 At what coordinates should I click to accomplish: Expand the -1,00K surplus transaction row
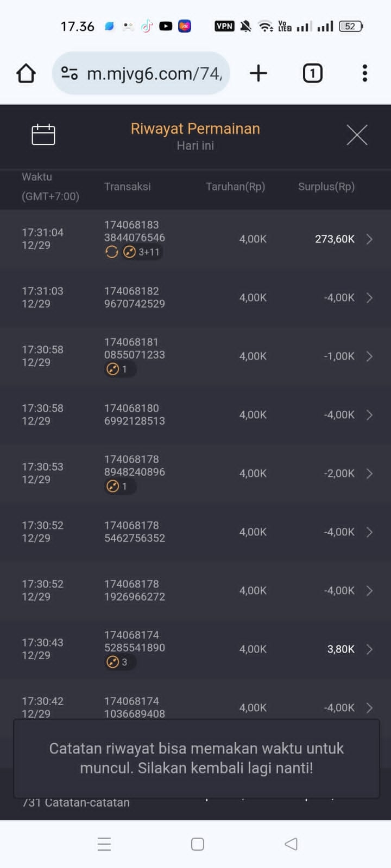coord(369,356)
